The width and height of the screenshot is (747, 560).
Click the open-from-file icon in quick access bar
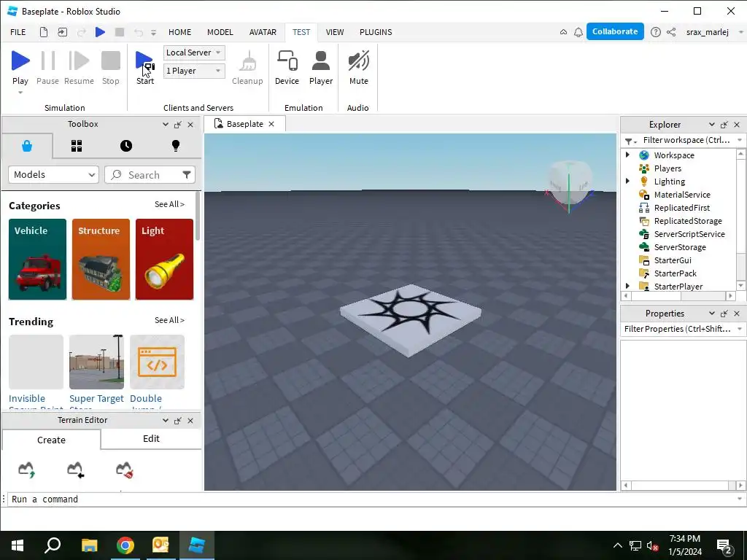(x=63, y=32)
